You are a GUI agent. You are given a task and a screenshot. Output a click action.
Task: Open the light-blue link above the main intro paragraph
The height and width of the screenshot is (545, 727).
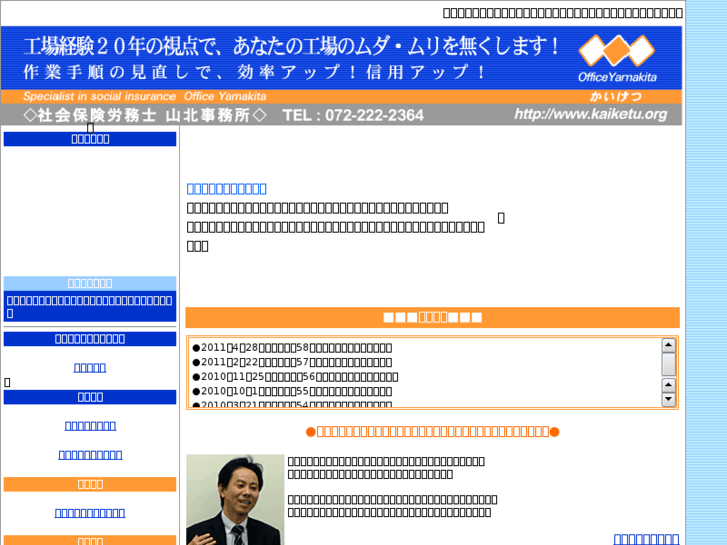226,189
